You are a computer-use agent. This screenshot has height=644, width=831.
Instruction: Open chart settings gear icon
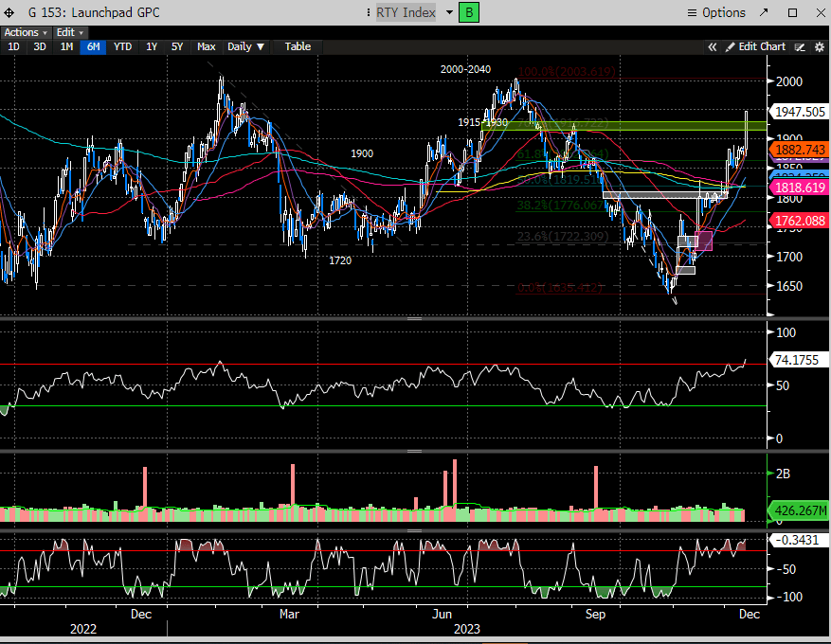[x=819, y=46]
